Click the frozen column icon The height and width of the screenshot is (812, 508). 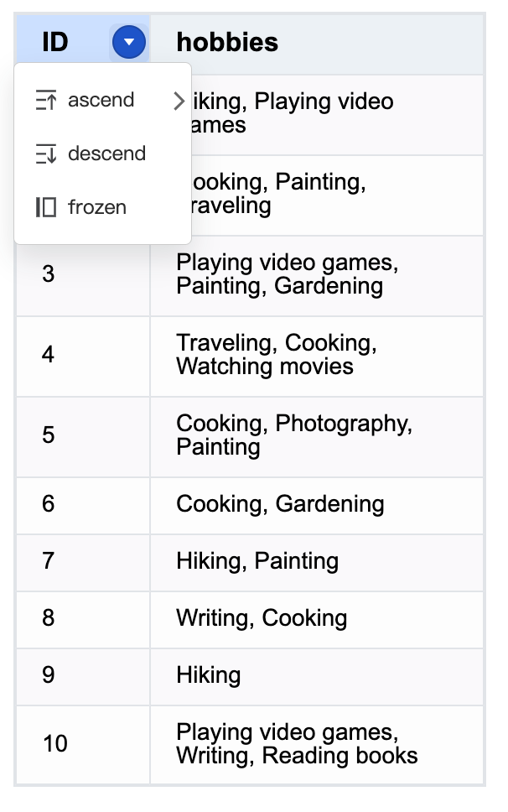pyautogui.click(x=45, y=207)
